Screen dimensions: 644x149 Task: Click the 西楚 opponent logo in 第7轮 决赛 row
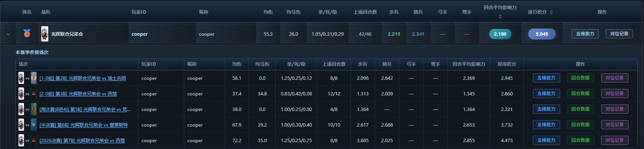coord(34,140)
